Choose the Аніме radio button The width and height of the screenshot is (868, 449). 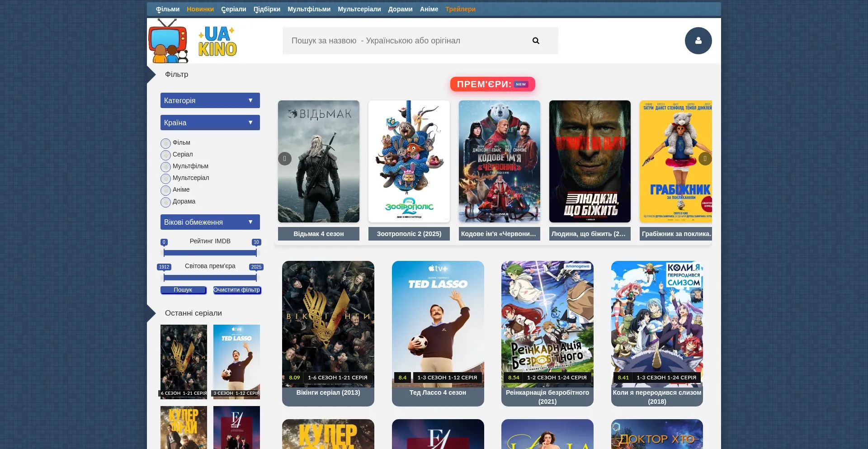click(x=166, y=190)
